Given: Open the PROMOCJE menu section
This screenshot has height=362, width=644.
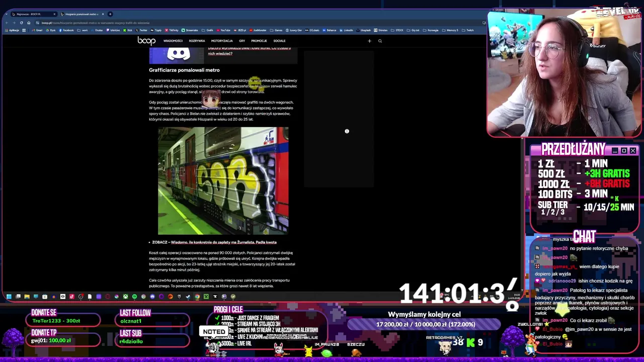Looking at the screenshot, I should coord(259,41).
